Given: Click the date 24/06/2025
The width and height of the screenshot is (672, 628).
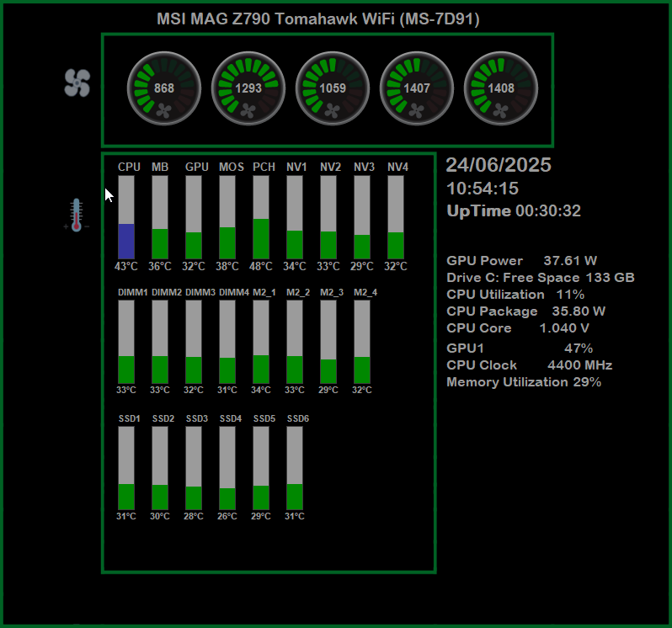Looking at the screenshot, I should [x=499, y=165].
